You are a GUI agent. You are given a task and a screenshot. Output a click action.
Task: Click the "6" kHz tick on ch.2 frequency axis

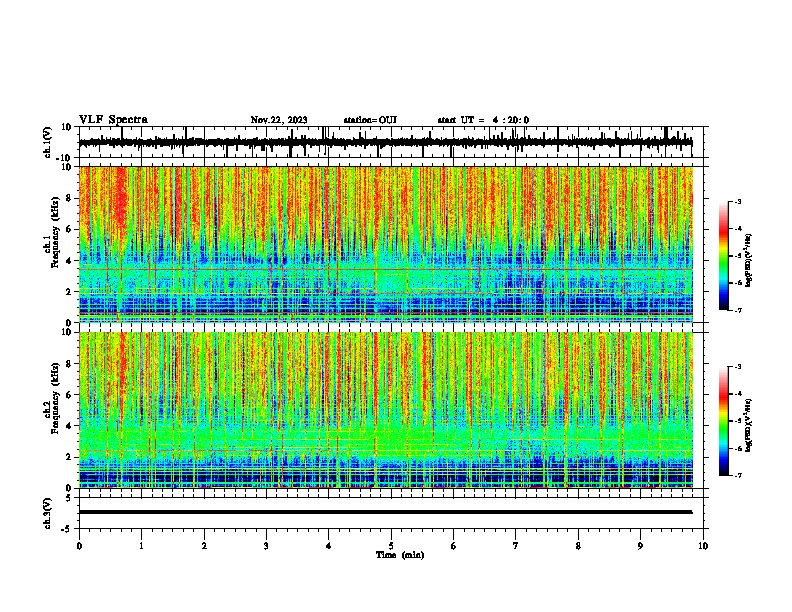(x=71, y=395)
